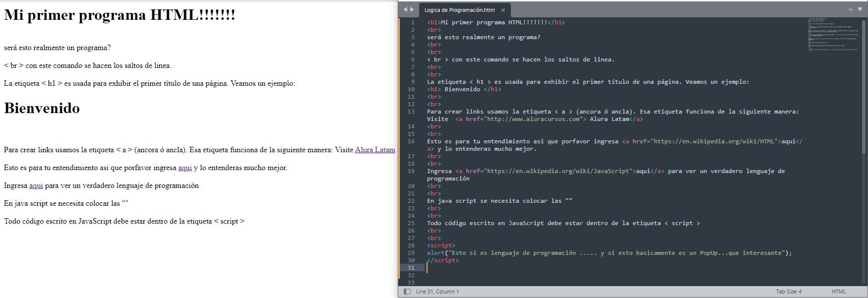The height and width of the screenshot is (298, 868).
Task: Click line number 16 in the editor gutter
Action: (x=411, y=141)
